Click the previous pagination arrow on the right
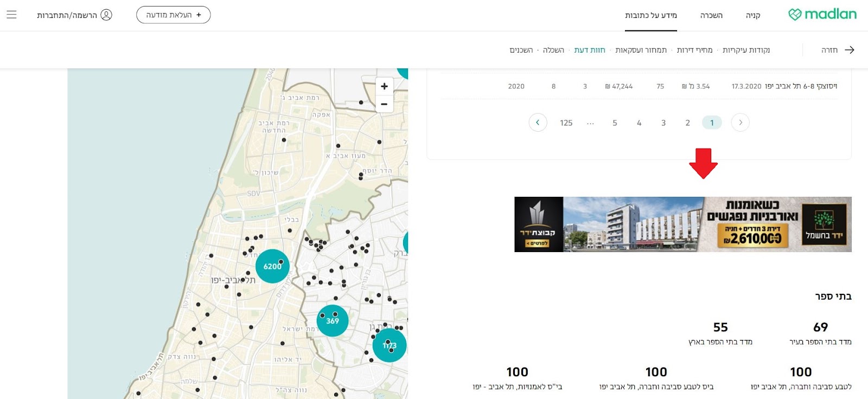 click(x=740, y=123)
